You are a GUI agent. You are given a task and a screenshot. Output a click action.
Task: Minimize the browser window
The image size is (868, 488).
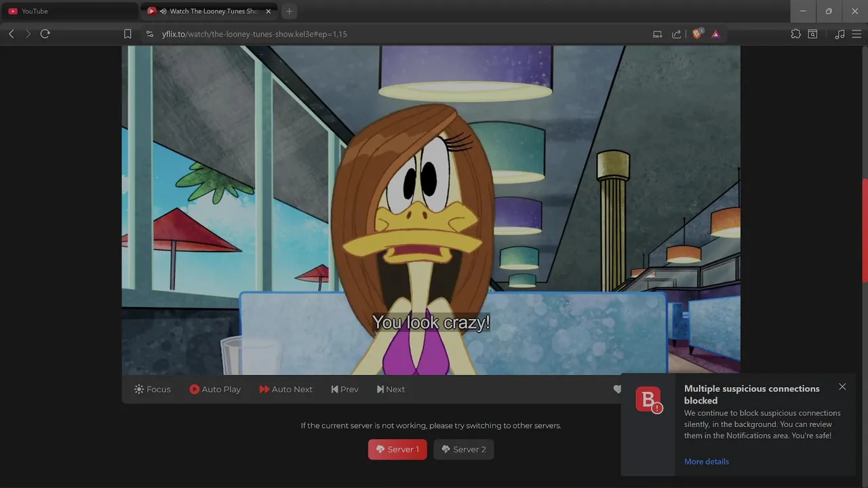click(x=803, y=11)
